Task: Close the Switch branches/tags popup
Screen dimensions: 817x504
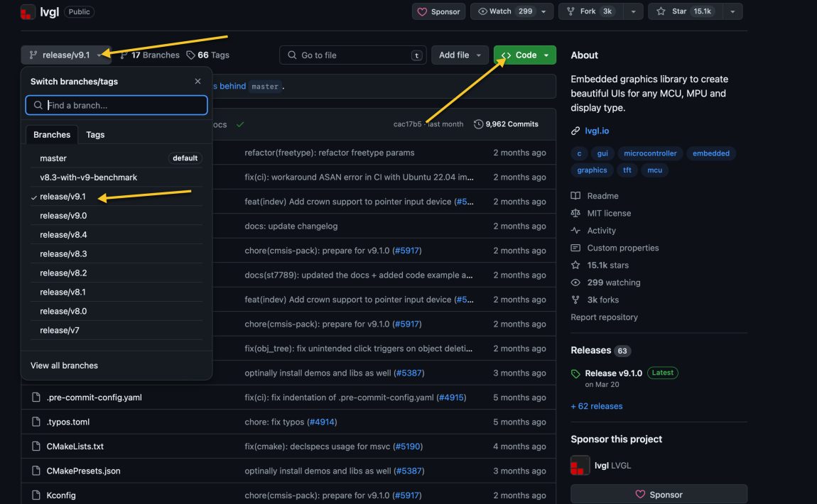Action: pyautogui.click(x=198, y=82)
